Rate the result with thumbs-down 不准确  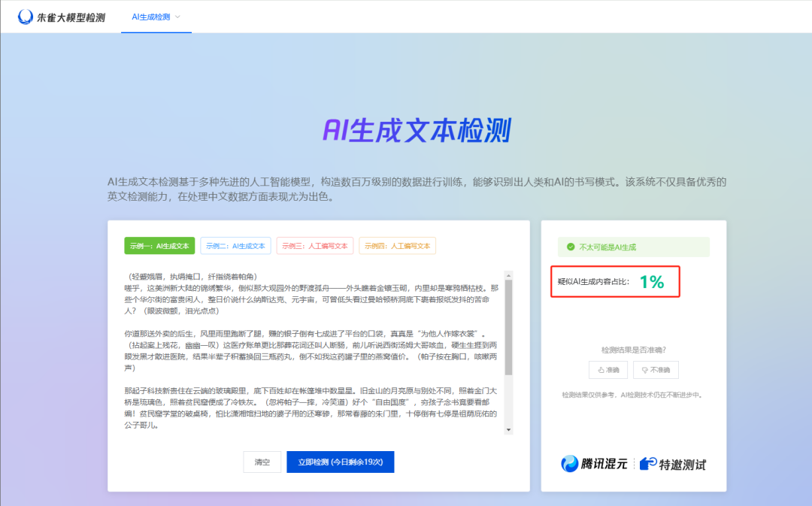pyautogui.click(x=656, y=370)
